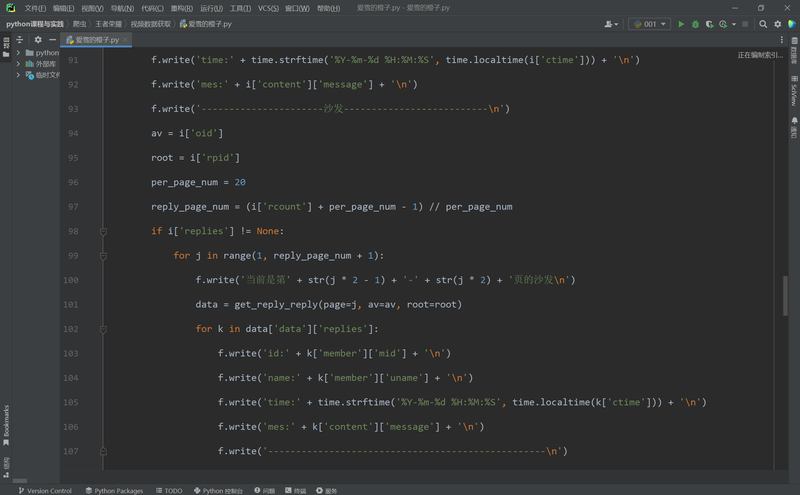Open the 导航(N) menu
Image resolution: width=800 pixels, height=495 pixels.
(122, 8)
